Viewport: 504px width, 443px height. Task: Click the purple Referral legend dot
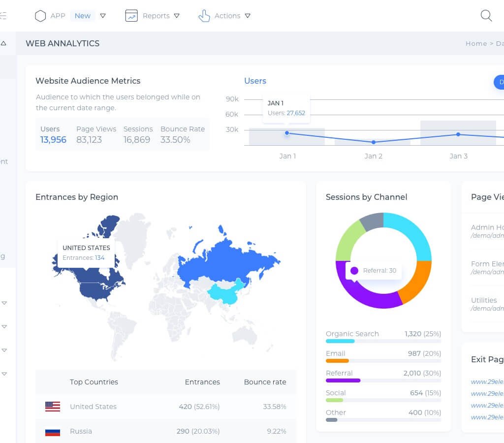(354, 270)
